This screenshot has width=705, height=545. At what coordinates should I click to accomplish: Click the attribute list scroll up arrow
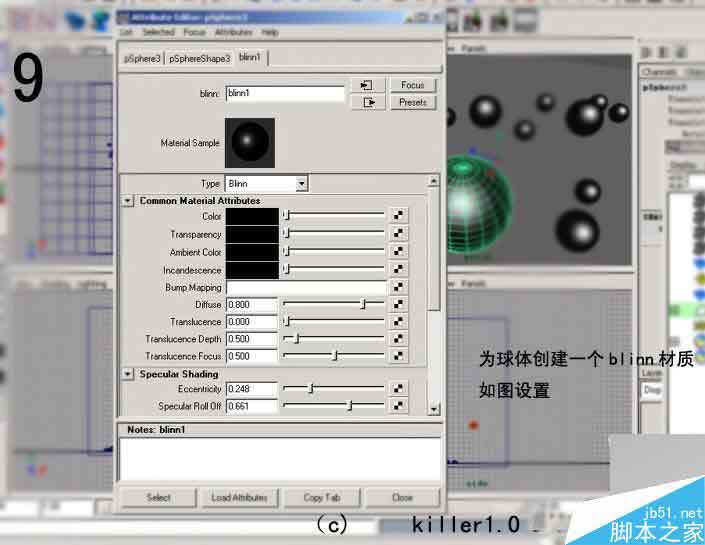tap(433, 181)
